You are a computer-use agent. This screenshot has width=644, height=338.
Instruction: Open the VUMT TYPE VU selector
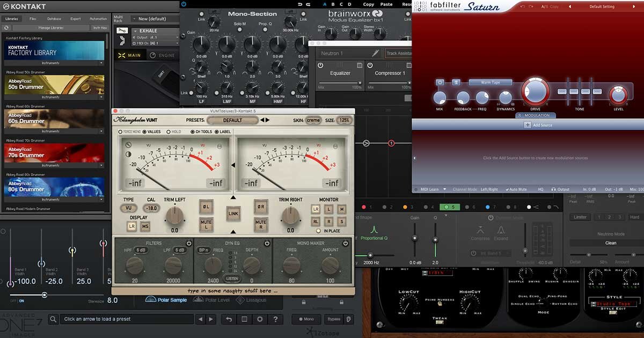128,208
